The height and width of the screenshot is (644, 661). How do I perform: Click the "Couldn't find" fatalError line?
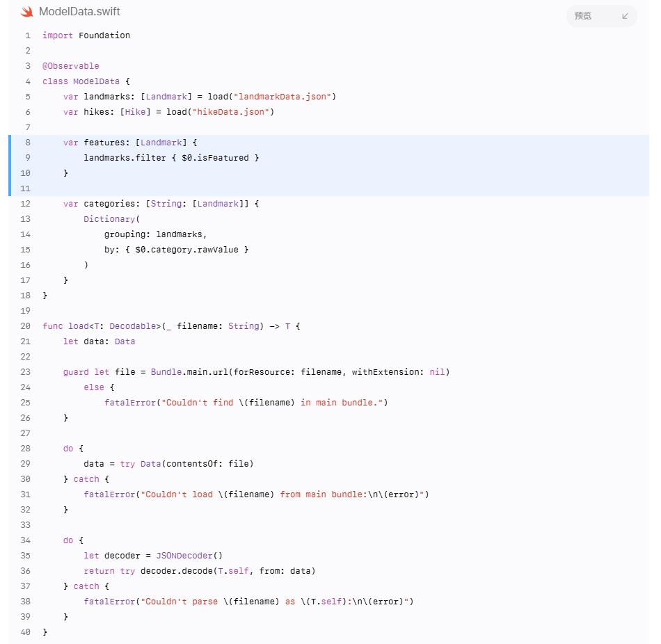pos(246,403)
